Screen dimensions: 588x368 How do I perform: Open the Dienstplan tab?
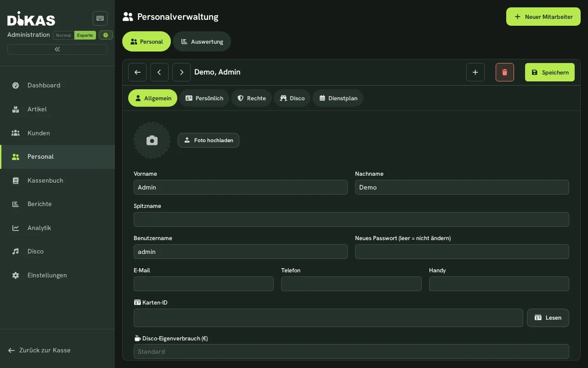pos(338,98)
